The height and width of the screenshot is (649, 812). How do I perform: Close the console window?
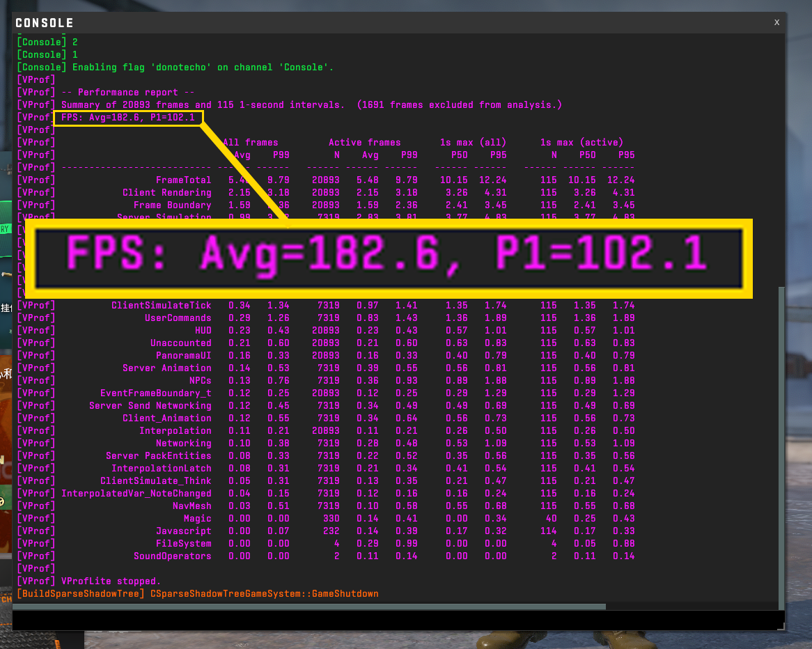(776, 22)
